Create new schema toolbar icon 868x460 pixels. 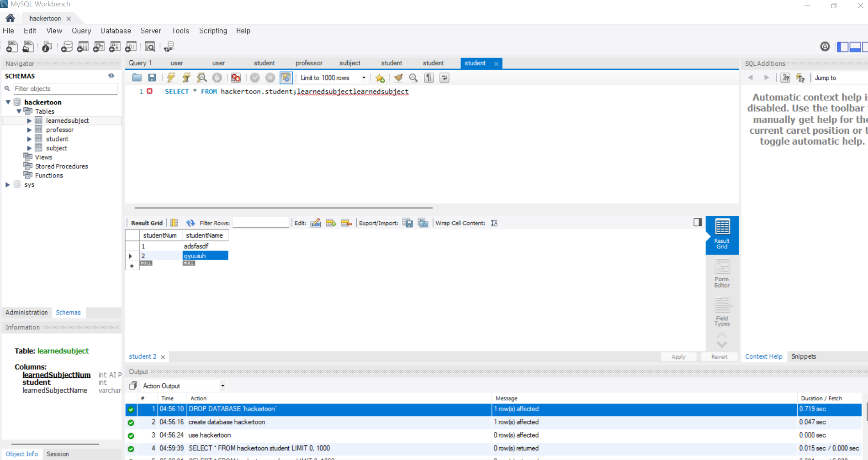point(67,47)
